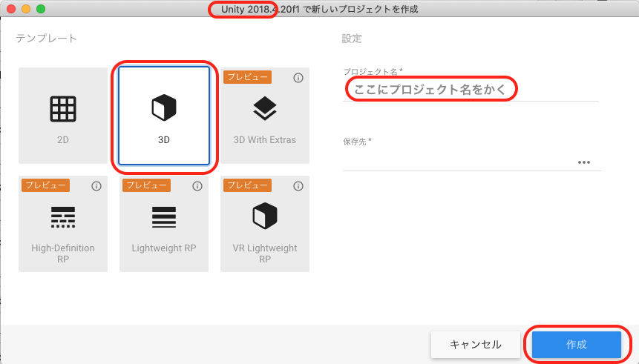Show info for High-Definition RP template

96,186
